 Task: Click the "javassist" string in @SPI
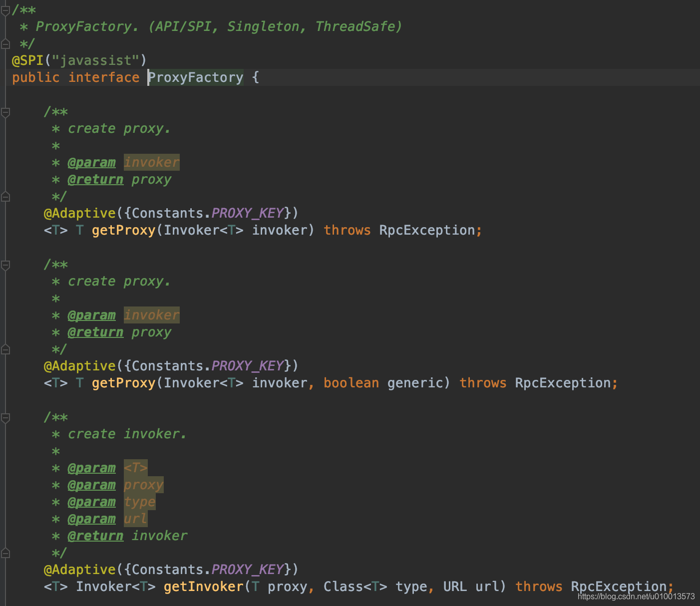(x=95, y=60)
